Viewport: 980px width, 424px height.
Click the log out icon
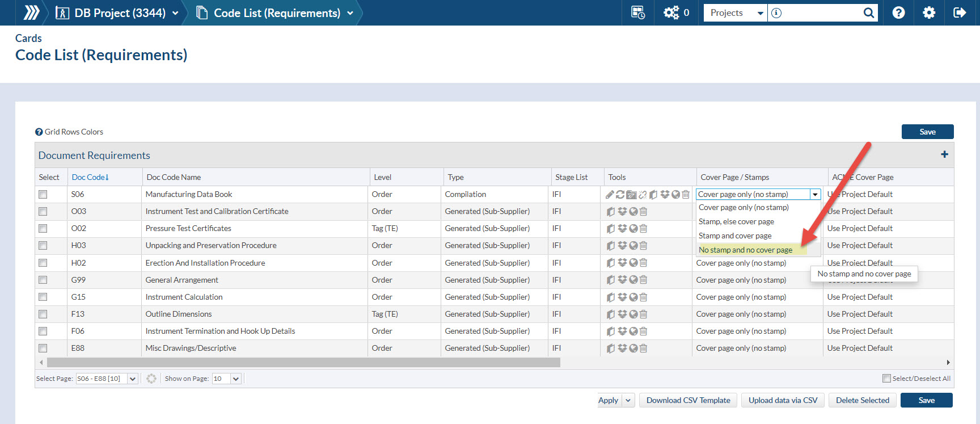pos(960,12)
